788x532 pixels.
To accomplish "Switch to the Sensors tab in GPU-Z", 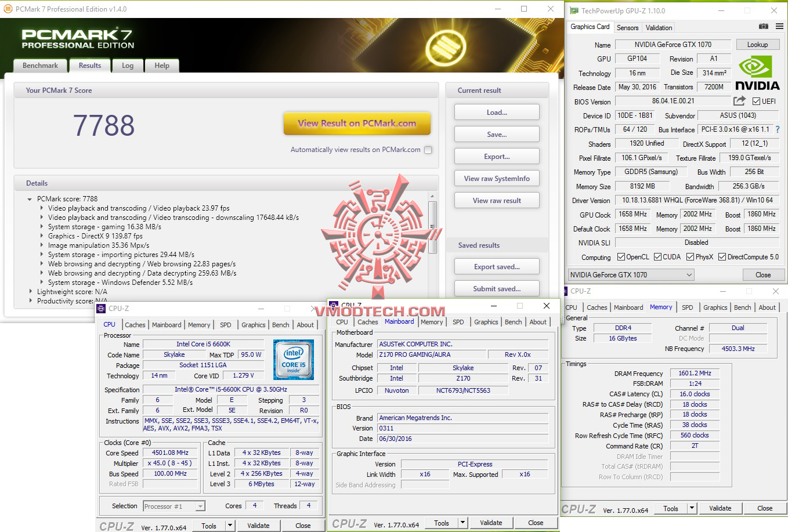I will click(x=627, y=27).
